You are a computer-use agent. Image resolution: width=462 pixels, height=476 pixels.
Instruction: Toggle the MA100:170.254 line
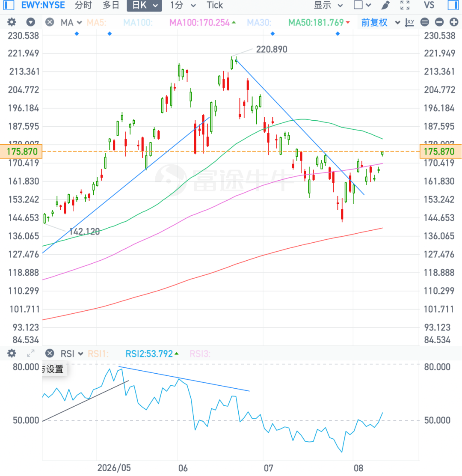pos(202,22)
